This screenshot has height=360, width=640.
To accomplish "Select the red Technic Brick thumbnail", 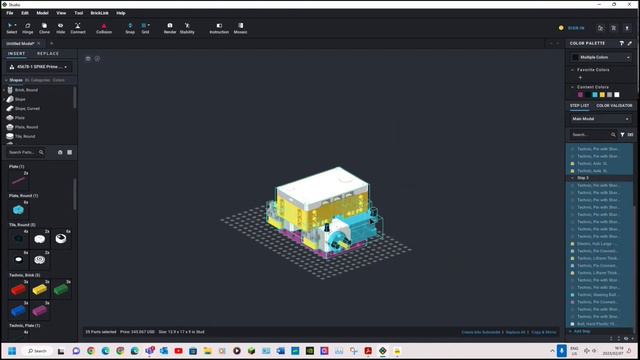I will pos(18,289).
